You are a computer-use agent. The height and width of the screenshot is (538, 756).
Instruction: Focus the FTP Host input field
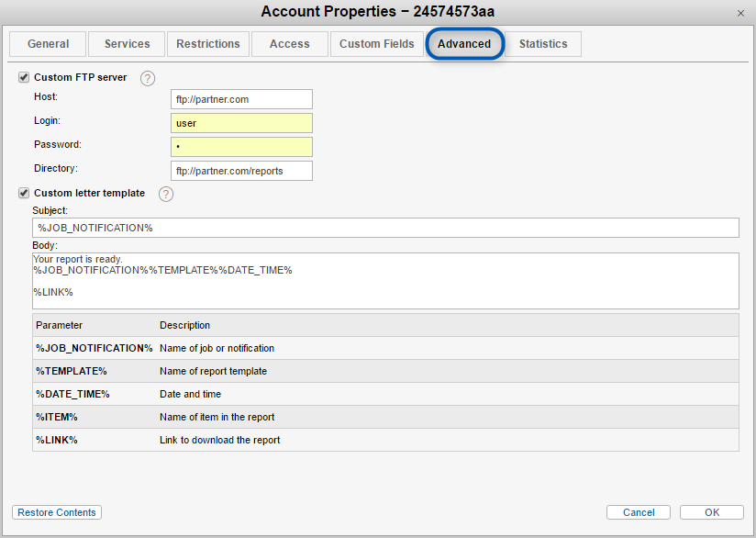[241, 99]
